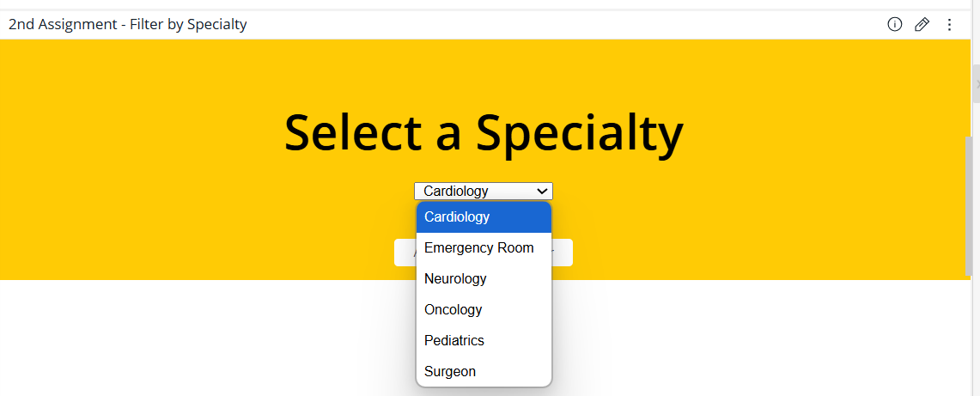Open the widget info icon
The width and height of the screenshot is (980, 396).
[x=895, y=24]
